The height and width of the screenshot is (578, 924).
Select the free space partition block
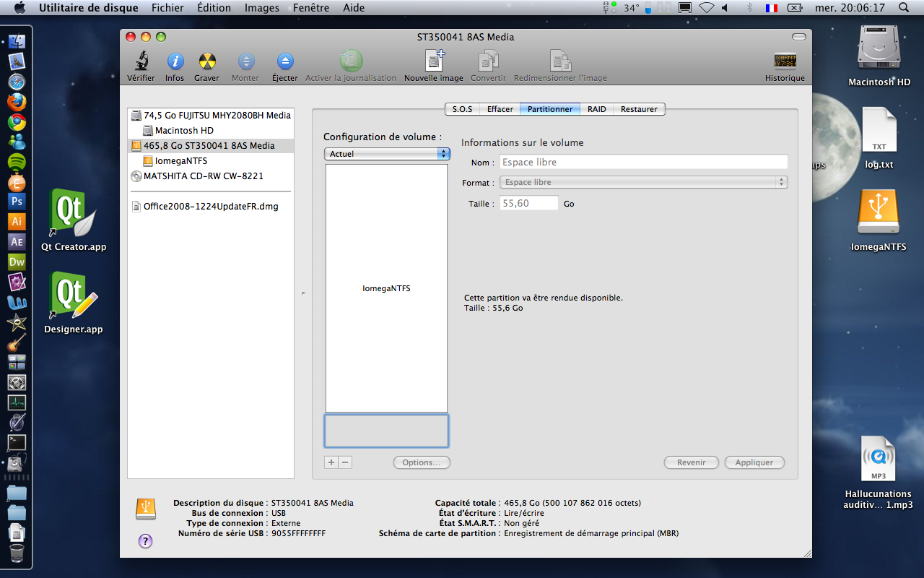tap(386, 431)
